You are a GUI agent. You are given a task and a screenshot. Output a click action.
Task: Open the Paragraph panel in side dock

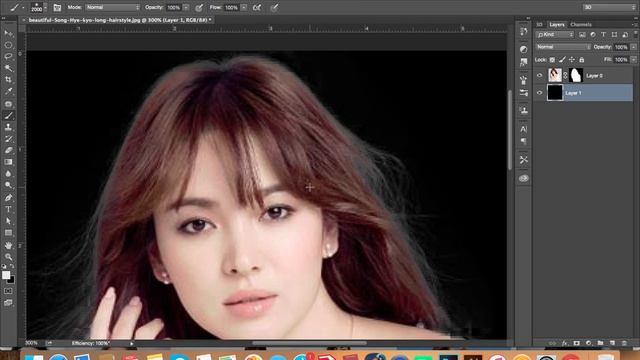click(x=524, y=141)
